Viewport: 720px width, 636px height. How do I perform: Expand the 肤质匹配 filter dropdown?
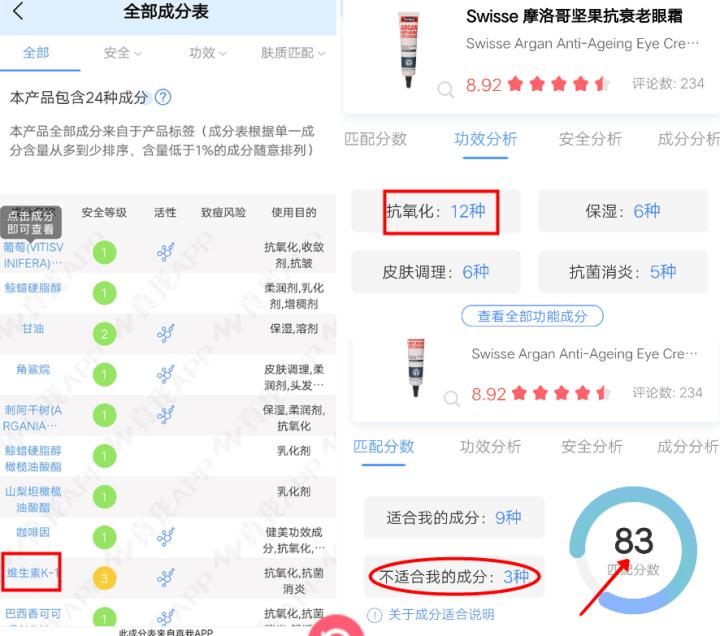(293, 53)
